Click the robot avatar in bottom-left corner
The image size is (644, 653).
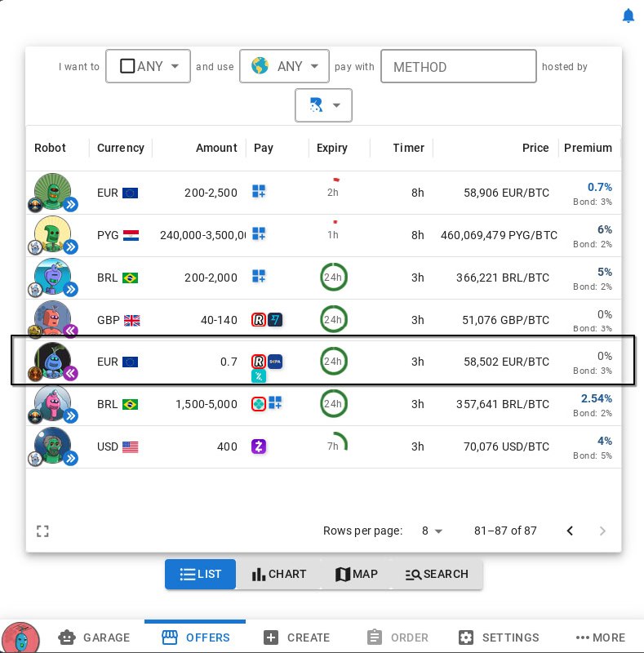pyautogui.click(x=20, y=637)
